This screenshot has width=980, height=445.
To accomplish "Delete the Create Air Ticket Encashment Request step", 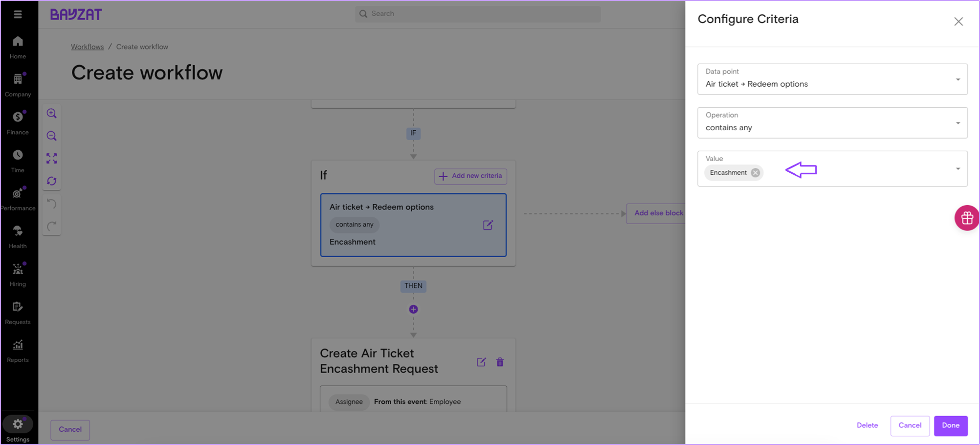I will coord(500,362).
